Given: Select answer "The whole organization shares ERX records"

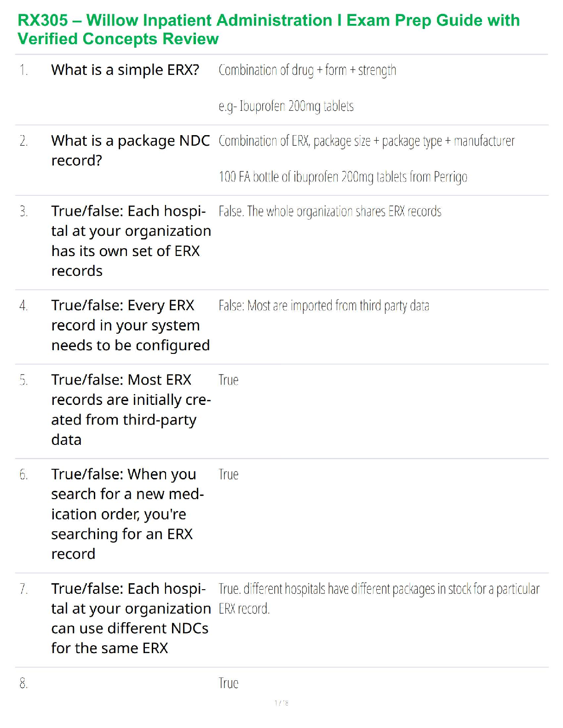Looking at the screenshot, I should [330, 211].
